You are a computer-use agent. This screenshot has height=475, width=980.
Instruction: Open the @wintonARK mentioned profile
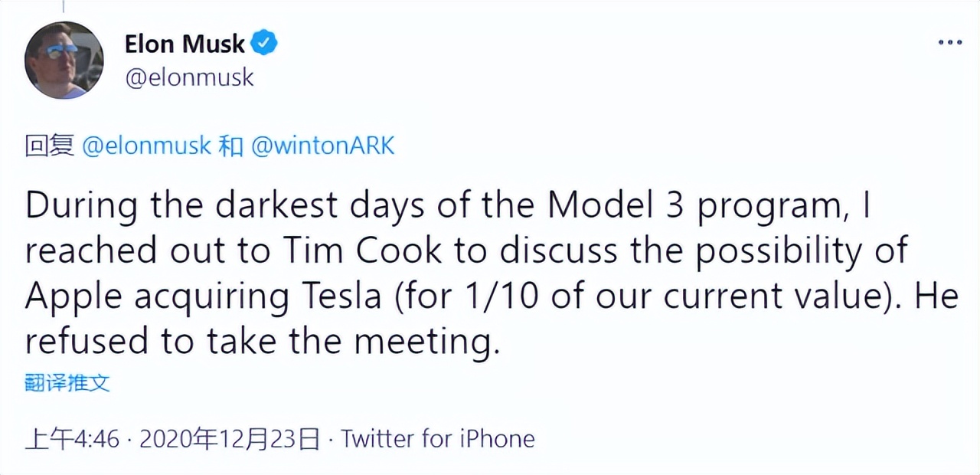pyautogui.click(x=322, y=146)
